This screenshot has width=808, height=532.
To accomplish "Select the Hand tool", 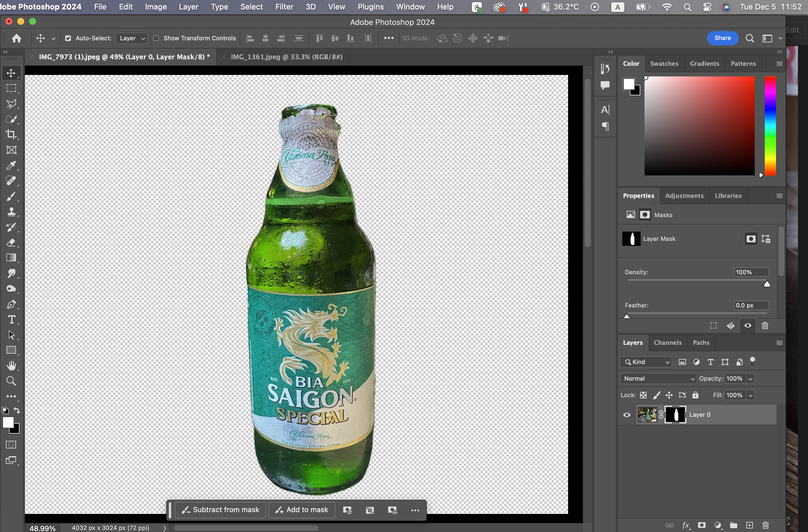I will 11,366.
